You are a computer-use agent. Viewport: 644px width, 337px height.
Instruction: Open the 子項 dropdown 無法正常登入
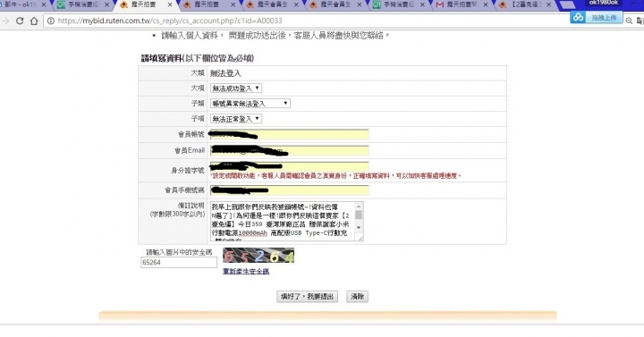236,119
